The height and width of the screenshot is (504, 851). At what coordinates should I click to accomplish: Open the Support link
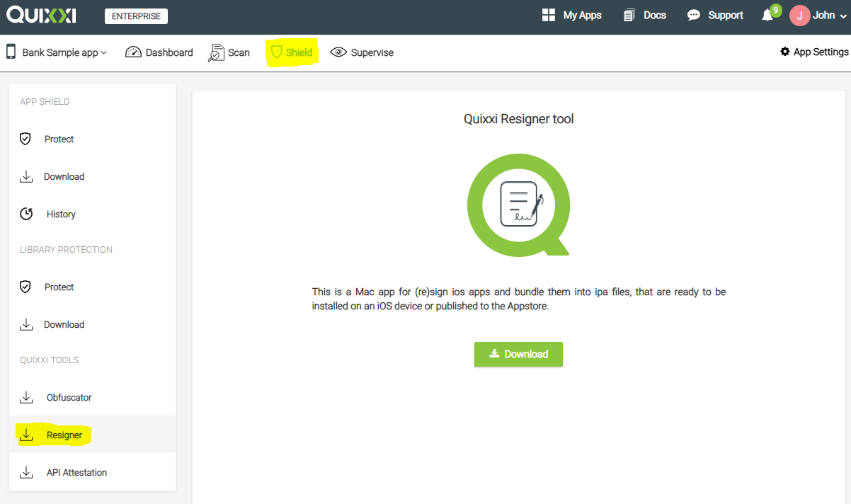point(726,15)
